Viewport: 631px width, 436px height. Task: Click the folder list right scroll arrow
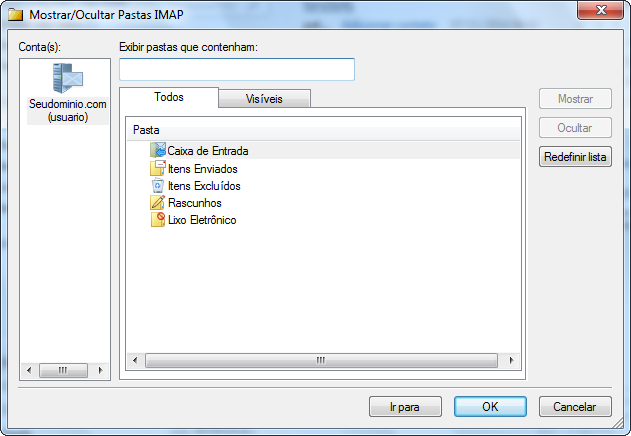click(x=511, y=360)
